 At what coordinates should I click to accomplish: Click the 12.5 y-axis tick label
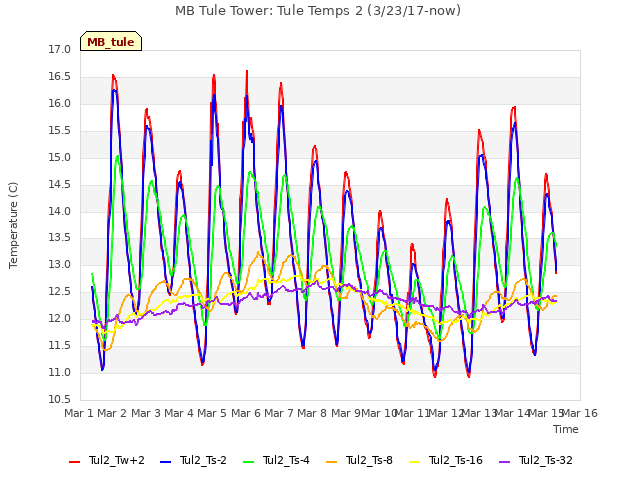(60, 291)
